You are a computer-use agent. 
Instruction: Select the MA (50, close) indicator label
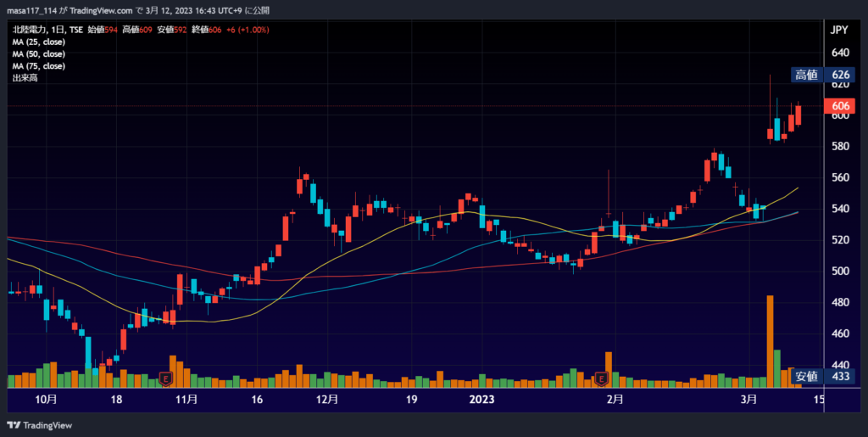pos(39,54)
